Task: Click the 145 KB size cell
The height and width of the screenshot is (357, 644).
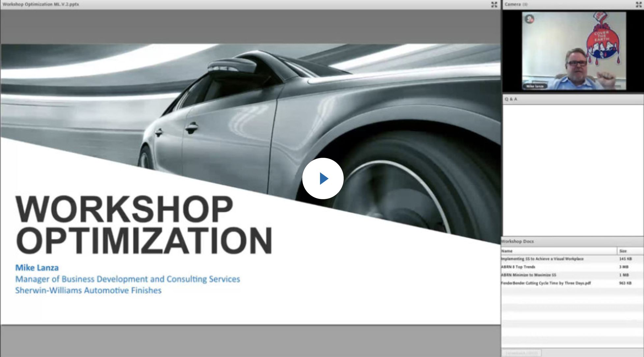Action: point(625,259)
